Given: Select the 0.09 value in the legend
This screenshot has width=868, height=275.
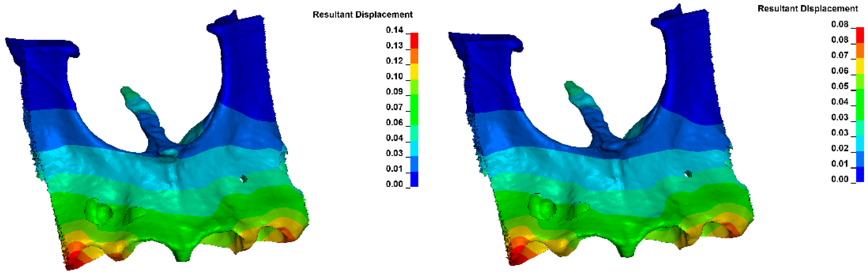Looking at the screenshot, I should click(x=395, y=92).
